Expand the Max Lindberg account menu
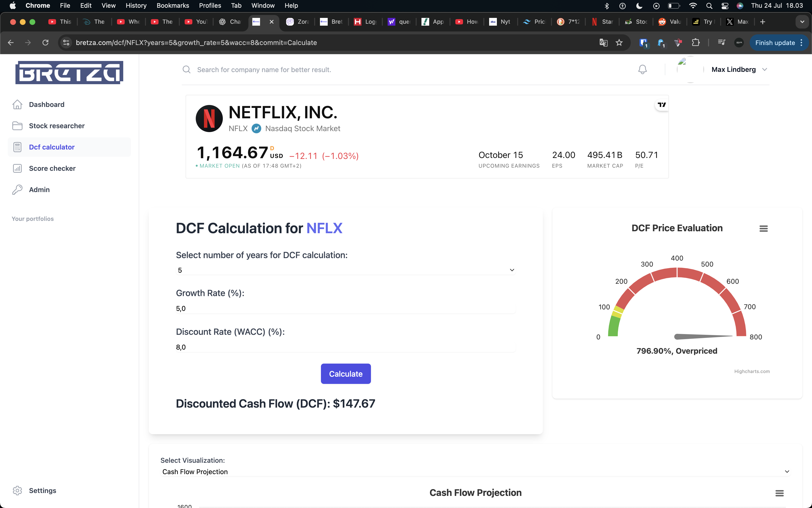812x508 pixels. click(739, 70)
